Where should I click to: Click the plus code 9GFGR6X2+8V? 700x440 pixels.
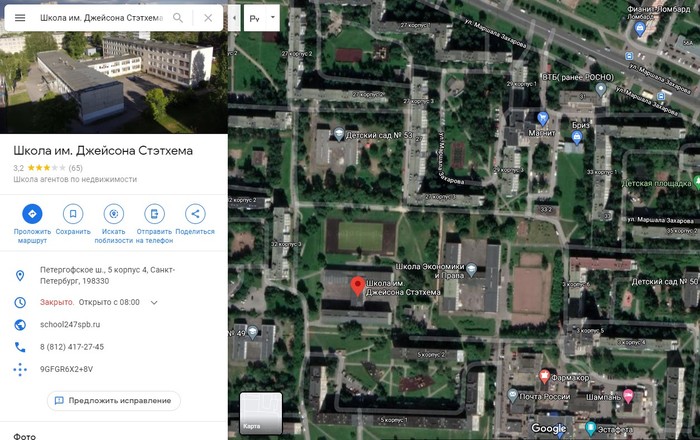67,369
